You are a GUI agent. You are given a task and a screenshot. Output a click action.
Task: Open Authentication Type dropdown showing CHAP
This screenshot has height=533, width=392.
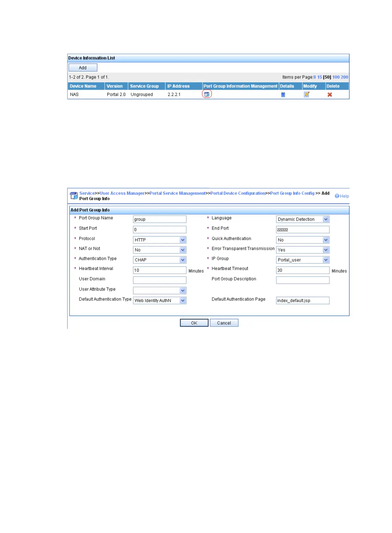pos(160,260)
